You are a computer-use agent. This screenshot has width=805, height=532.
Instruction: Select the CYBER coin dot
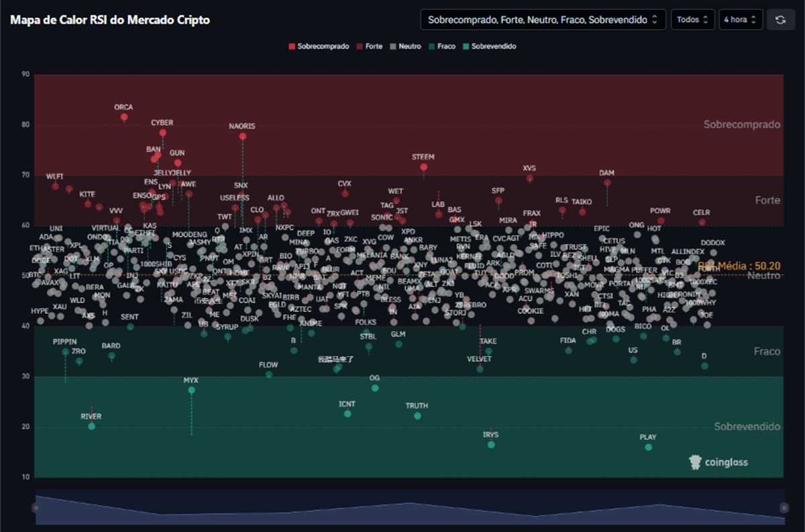click(x=163, y=133)
